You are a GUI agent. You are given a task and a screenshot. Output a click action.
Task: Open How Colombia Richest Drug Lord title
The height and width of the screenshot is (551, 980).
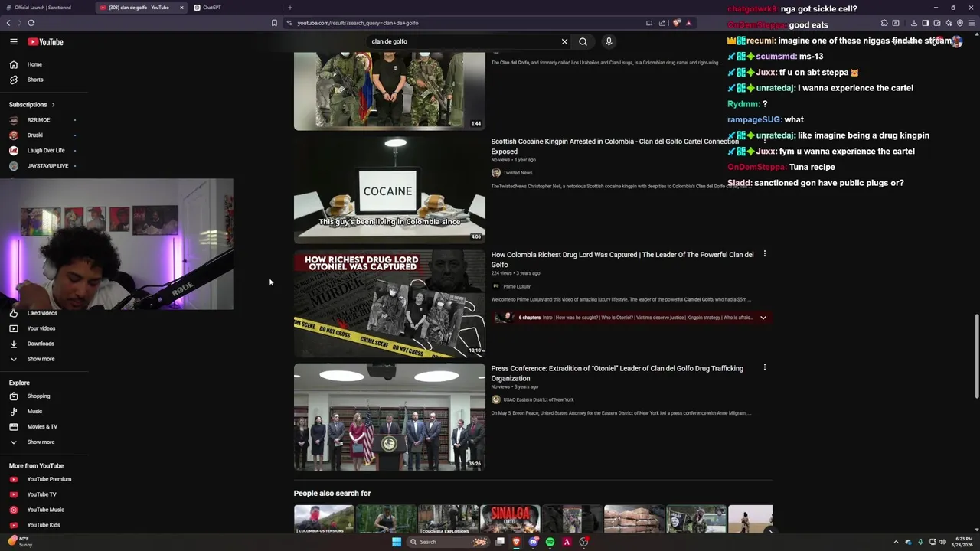point(622,259)
